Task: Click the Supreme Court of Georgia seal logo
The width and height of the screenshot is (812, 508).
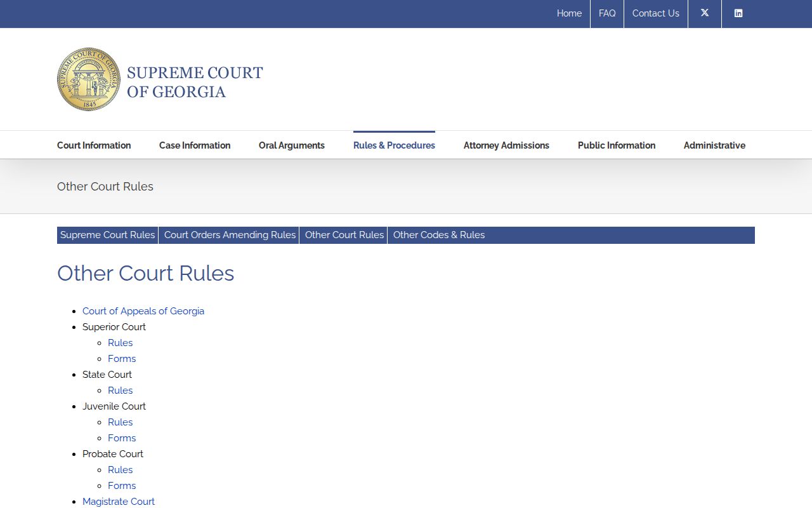Action: point(89,79)
